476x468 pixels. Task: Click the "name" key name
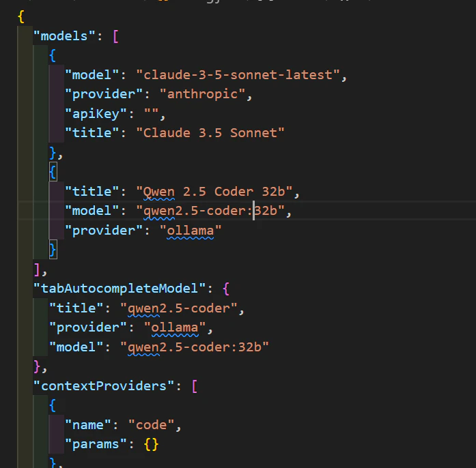(87, 425)
